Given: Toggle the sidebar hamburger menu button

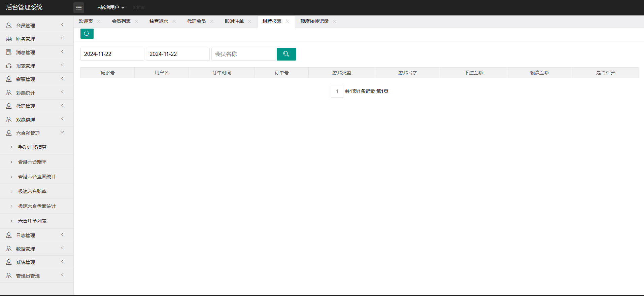Looking at the screenshot, I should click(79, 7).
